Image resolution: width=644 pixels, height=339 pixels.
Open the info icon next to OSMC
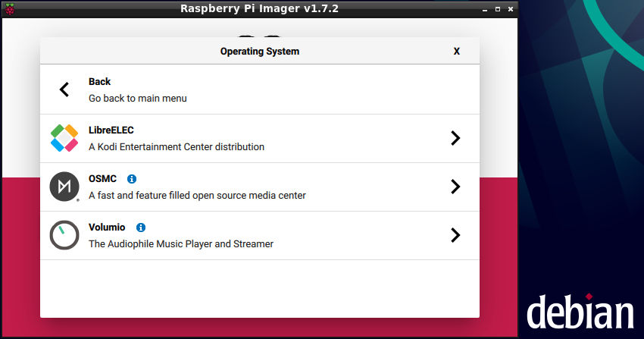point(132,179)
